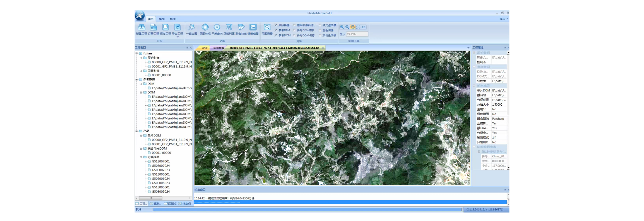Collapse the 分幅成果 folder node
Screen dimensions: 644x221
tap(141, 157)
